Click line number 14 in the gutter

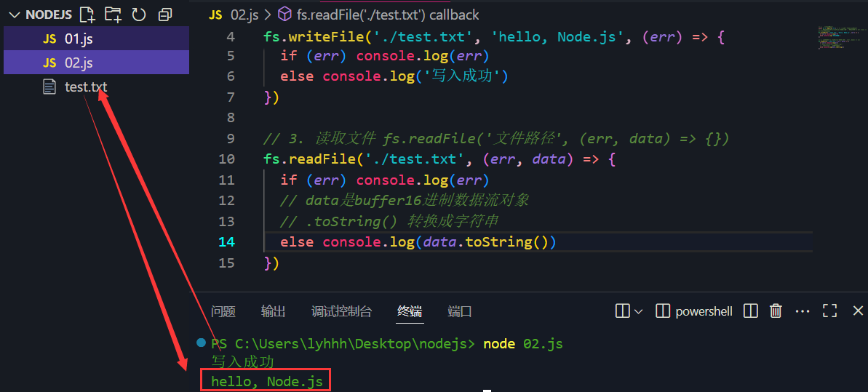click(x=227, y=242)
